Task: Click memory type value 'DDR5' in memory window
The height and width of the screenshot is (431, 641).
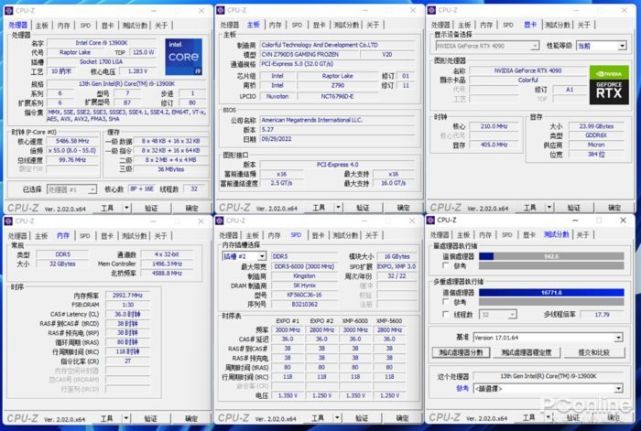Action: 63,254
